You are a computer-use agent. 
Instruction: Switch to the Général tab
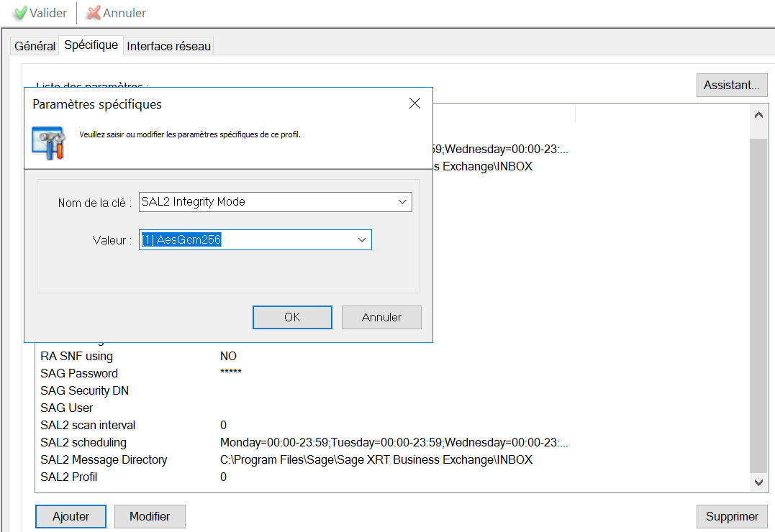[35, 46]
